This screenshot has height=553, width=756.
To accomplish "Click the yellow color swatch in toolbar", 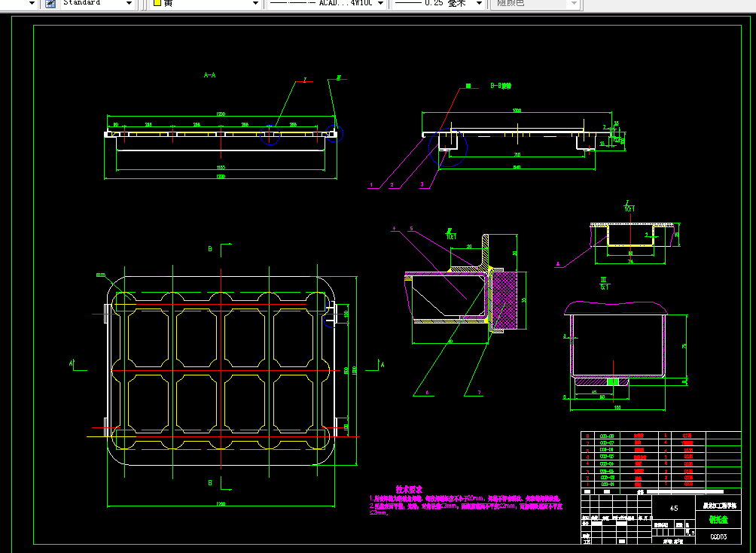I will (157, 3).
